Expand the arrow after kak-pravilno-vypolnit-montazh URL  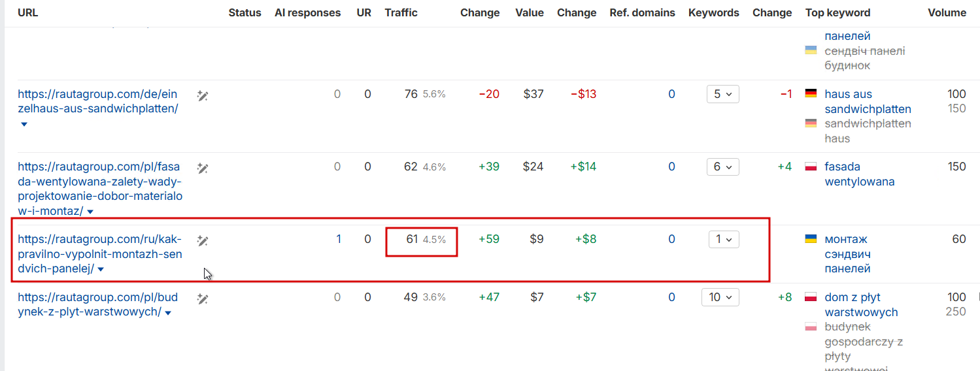point(101,269)
